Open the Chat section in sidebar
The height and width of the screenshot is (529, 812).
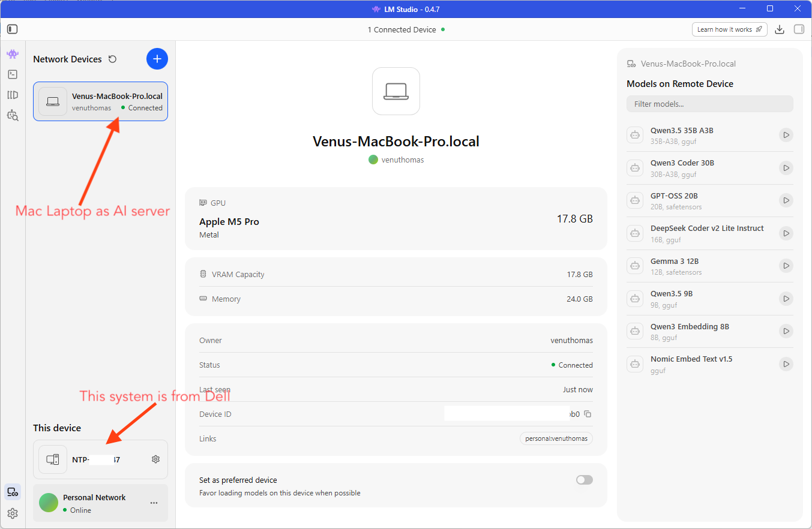[13, 54]
